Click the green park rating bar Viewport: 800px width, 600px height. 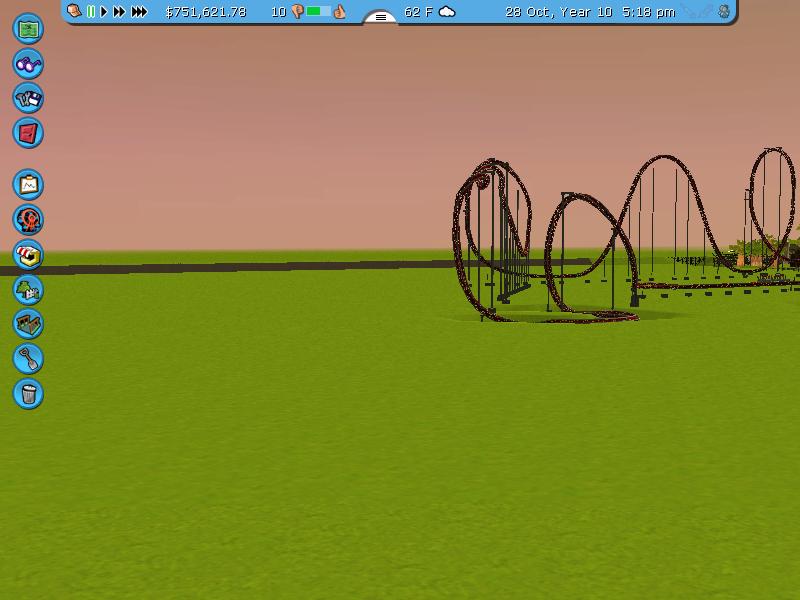click(318, 11)
